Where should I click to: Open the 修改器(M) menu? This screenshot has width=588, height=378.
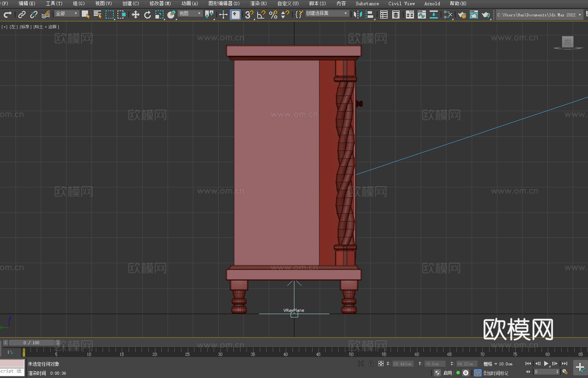click(160, 3)
